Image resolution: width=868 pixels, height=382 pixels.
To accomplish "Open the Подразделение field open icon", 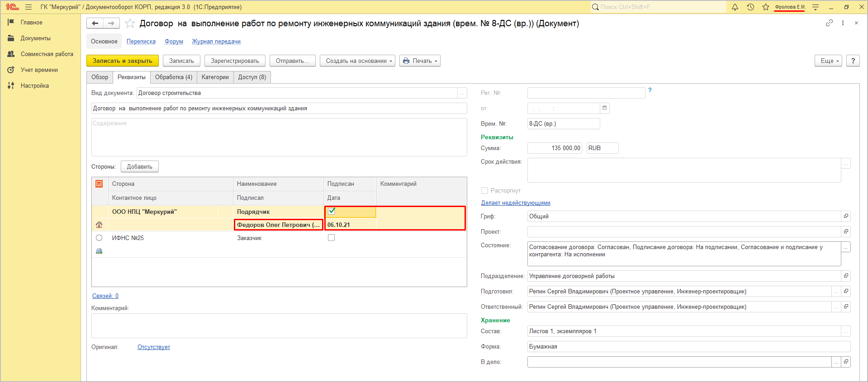I will [846, 276].
